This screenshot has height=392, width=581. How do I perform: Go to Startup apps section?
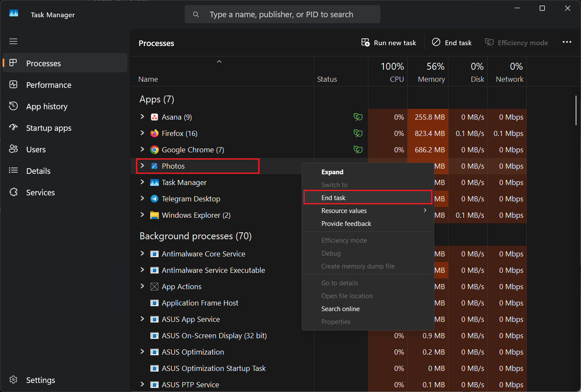(48, 128)
